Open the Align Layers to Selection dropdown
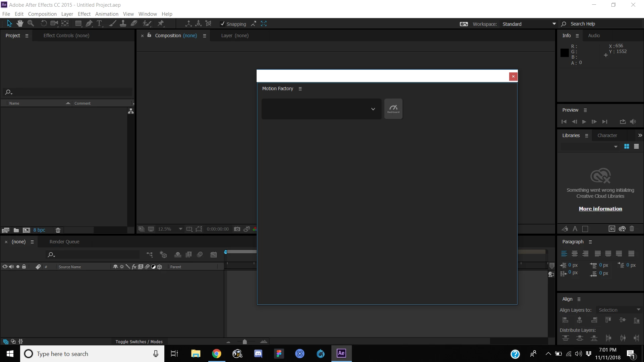The image size is (644, 362). pyautogui.click(x=619, y=310)
